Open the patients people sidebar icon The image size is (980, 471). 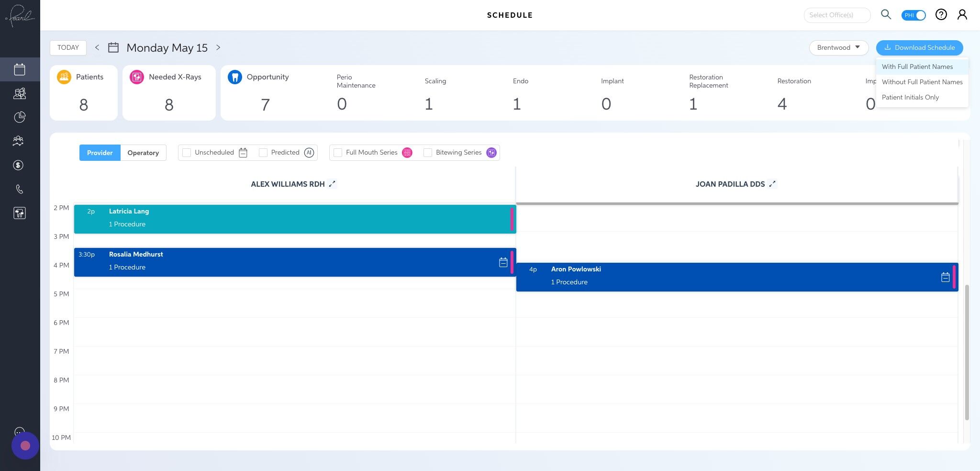click(x=18, y=141)
